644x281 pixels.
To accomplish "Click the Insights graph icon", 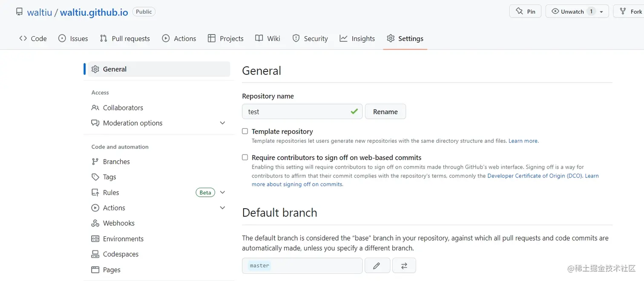I will [x=343, y=38].
